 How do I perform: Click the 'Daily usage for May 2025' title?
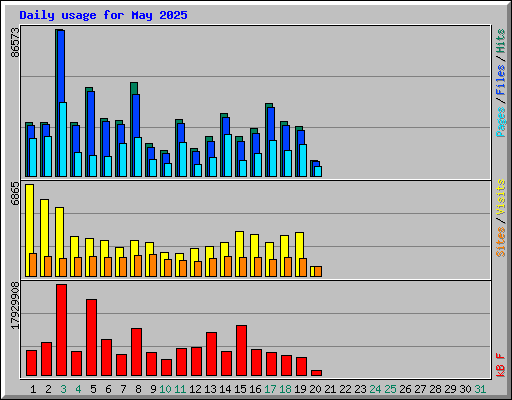point(103,15)
